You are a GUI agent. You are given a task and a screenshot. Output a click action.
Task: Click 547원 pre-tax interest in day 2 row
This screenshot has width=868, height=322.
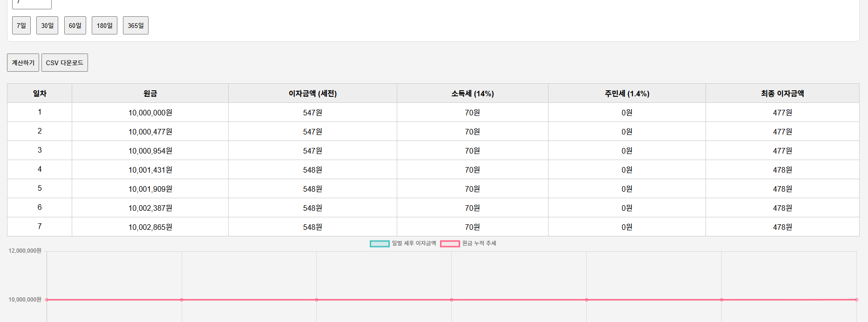(x=312, y=132)
